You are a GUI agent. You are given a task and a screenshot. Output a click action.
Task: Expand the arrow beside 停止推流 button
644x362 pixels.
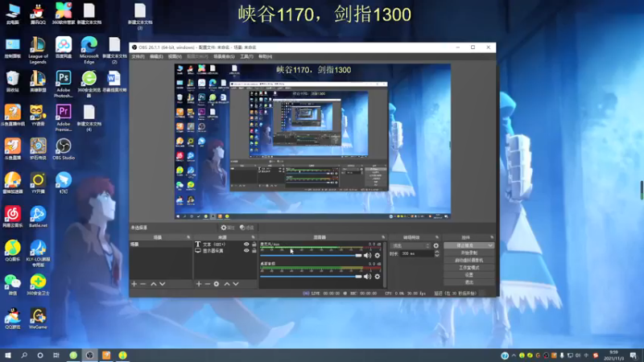click(490, 245)
